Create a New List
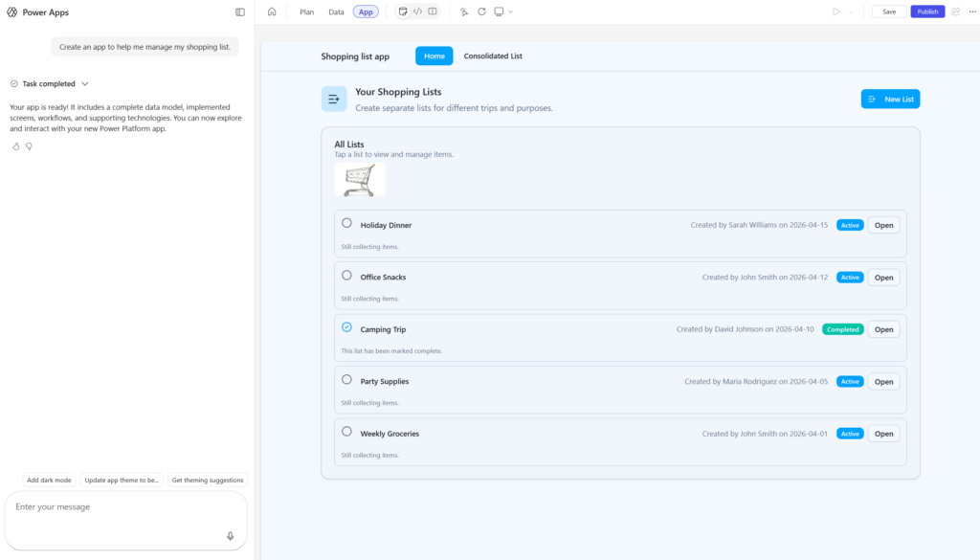Screen dimensions: 980x560 891,99
